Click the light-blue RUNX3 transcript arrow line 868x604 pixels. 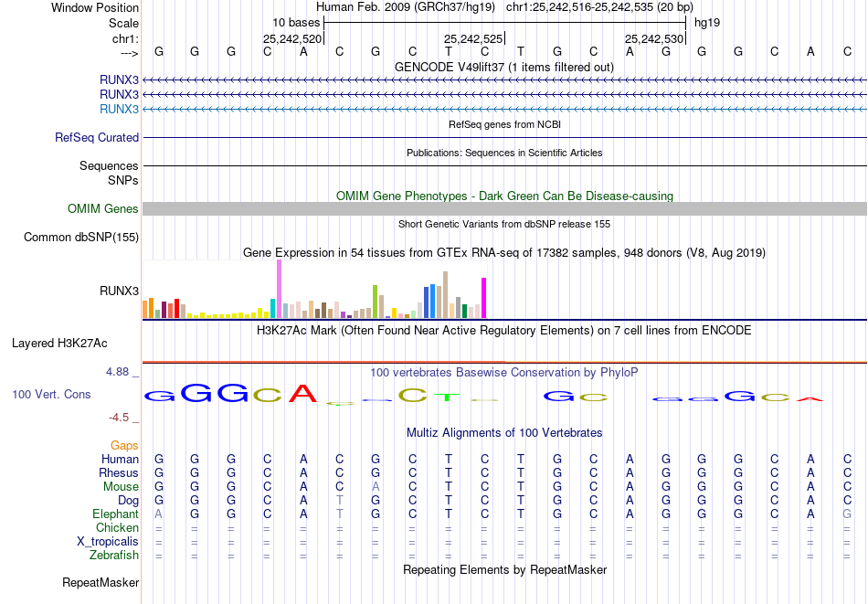[504, 109]
